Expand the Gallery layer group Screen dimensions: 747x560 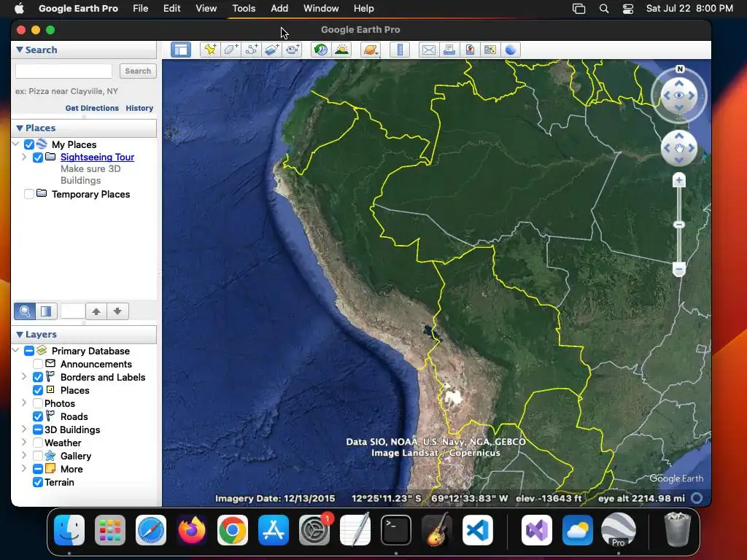24,455
